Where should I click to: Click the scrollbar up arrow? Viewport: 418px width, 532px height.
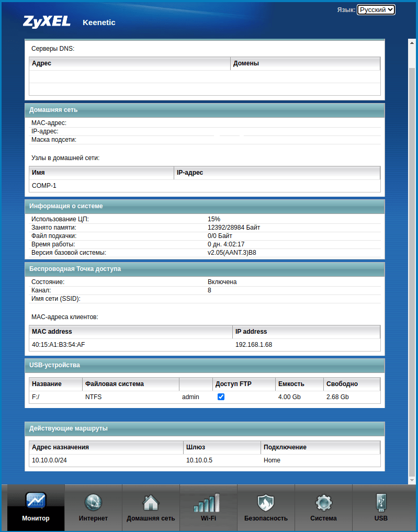(x=412, y=43)
